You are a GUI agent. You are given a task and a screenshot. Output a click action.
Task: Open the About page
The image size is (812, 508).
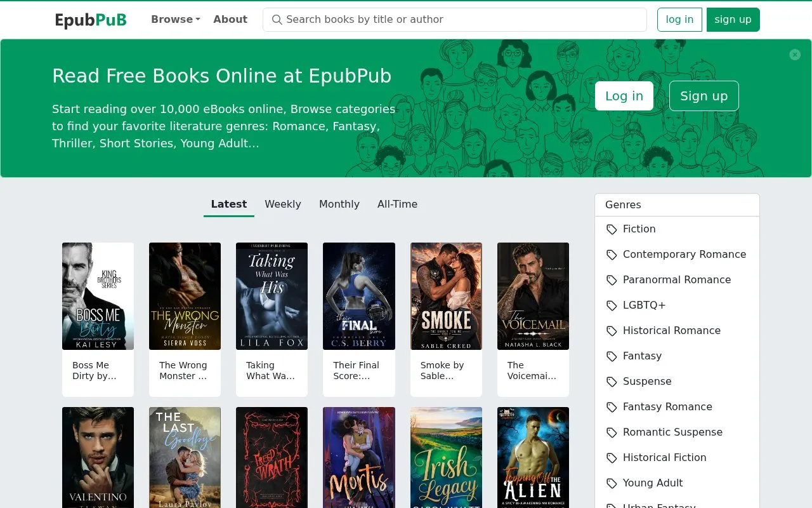230,19
